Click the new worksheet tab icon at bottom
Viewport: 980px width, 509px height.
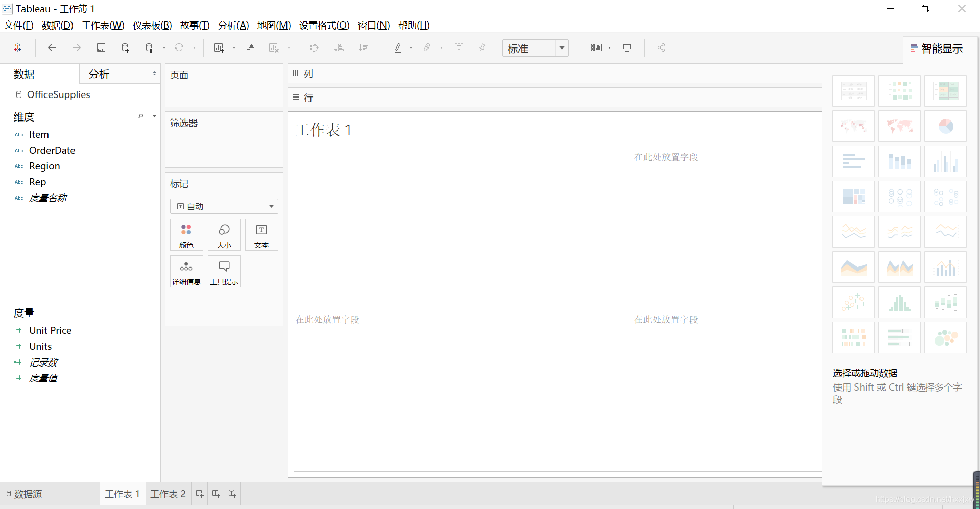pyautogui.click(x=200, y=494)
